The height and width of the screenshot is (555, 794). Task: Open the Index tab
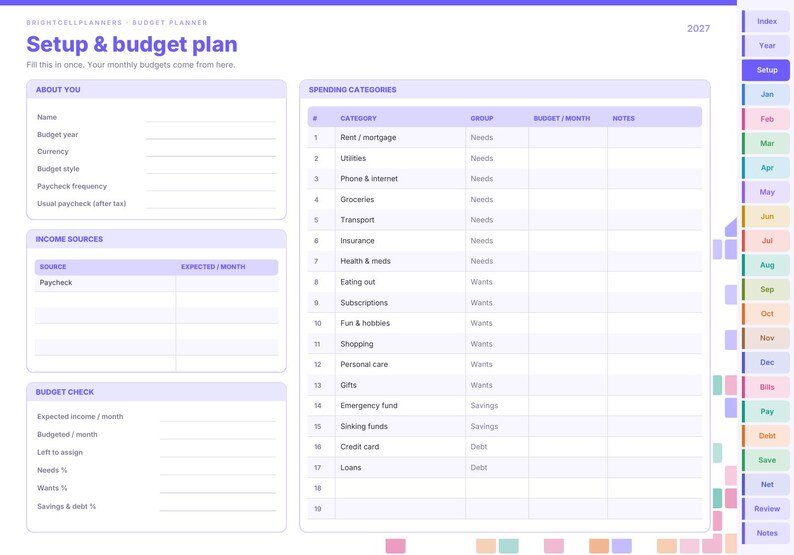pos(766,21)
